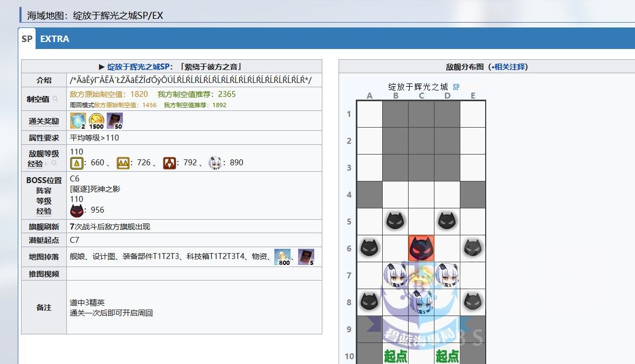Click the red boss marker at C6

click(421, 249)
